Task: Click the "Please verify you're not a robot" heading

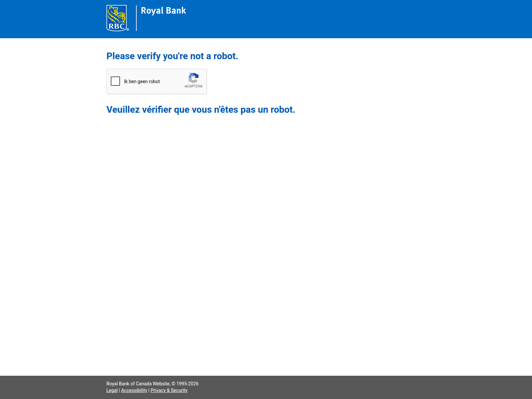Action: tap(172, 56)
